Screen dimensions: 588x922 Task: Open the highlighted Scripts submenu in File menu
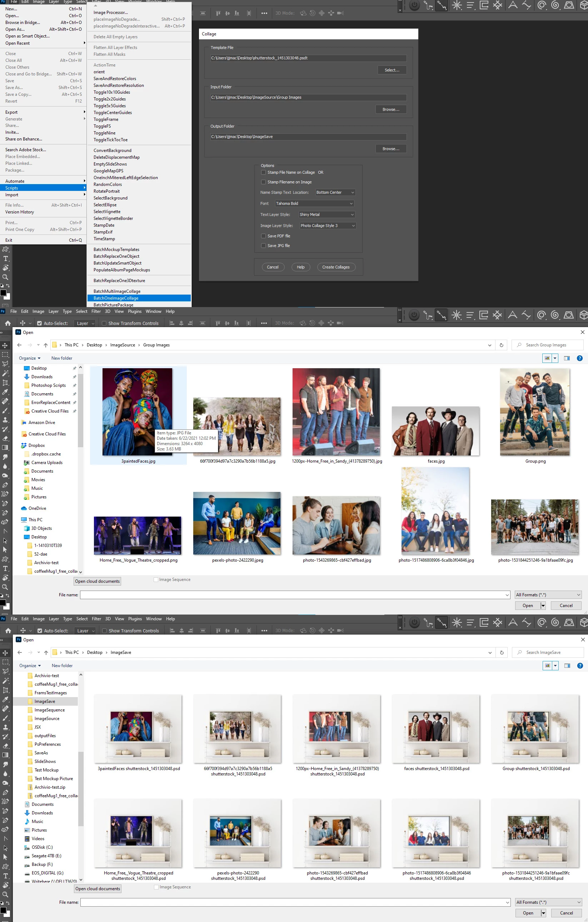pos(43,188)
